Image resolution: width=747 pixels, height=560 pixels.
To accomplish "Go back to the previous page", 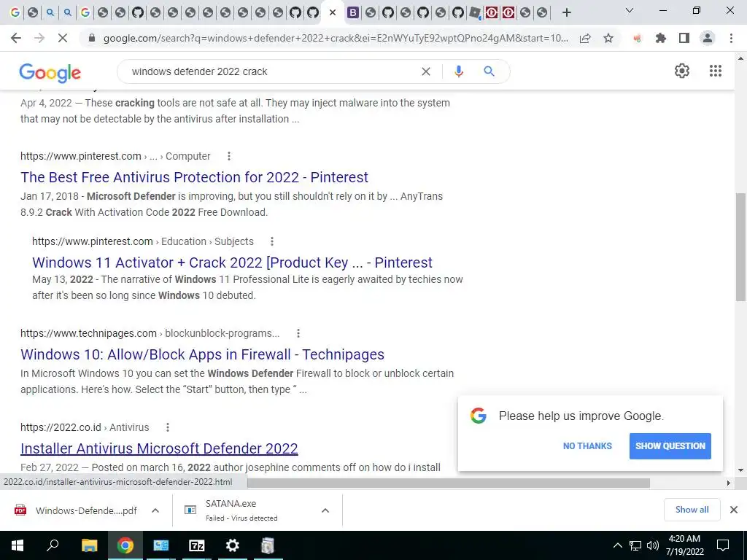I will coord(16,38).
